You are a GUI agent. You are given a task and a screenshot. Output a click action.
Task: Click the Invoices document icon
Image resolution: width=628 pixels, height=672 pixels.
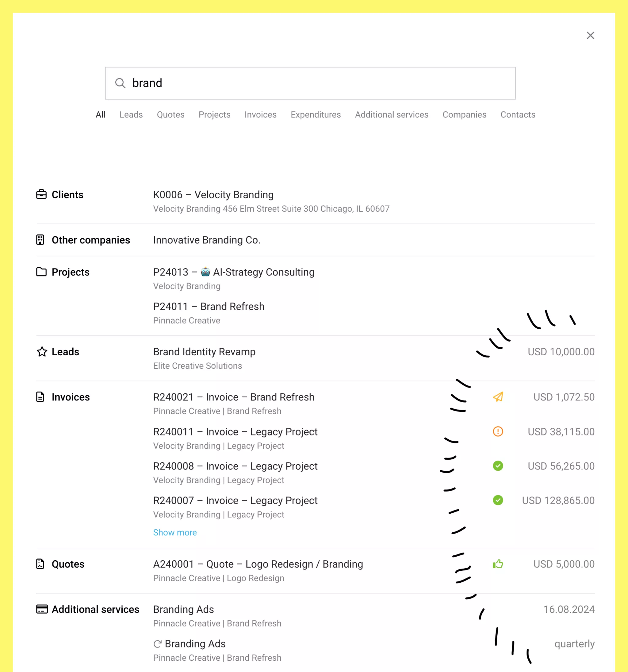click(40, 397)
